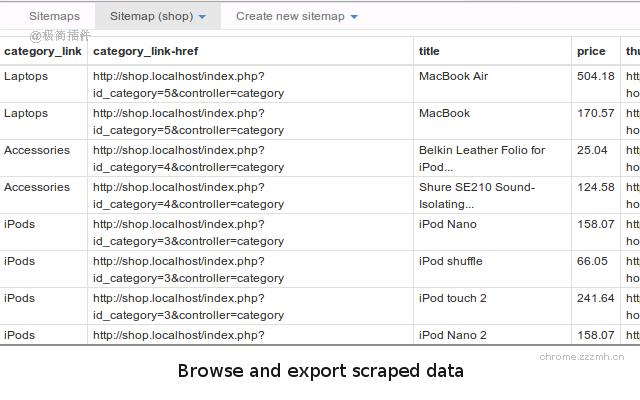The width and height of the screenshot is (640, 400).
Task: Select the category URL in iPod shuffle row
Action: click(188, 269)
